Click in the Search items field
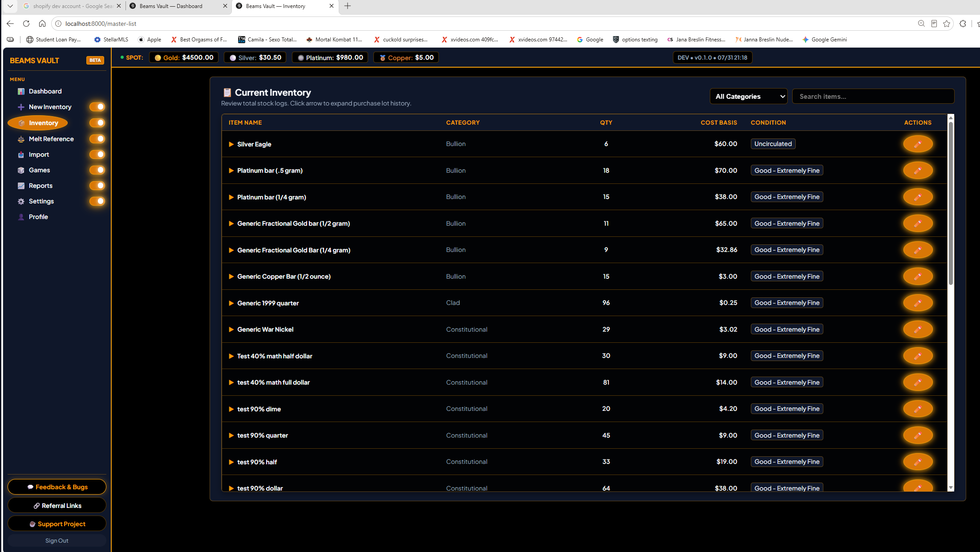This screenshot has height=552, width=980. [x=873, y=96]
